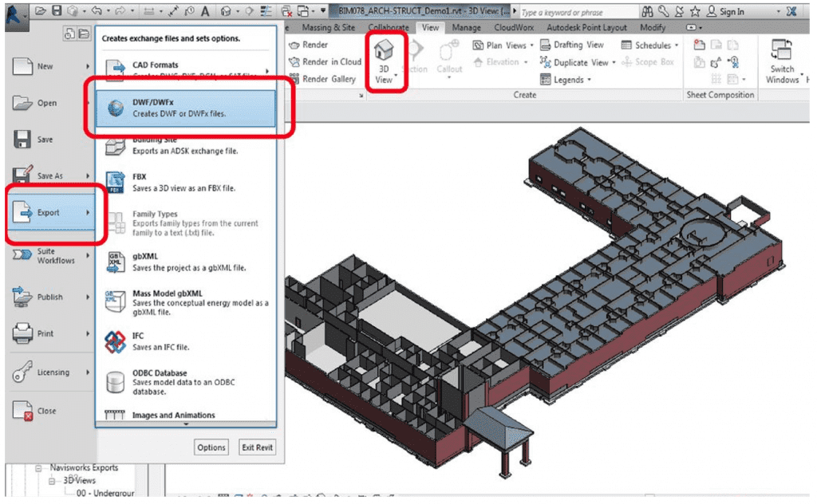Choose IFC export option
This screenshot has height=504, width=817.
[185, 341]
